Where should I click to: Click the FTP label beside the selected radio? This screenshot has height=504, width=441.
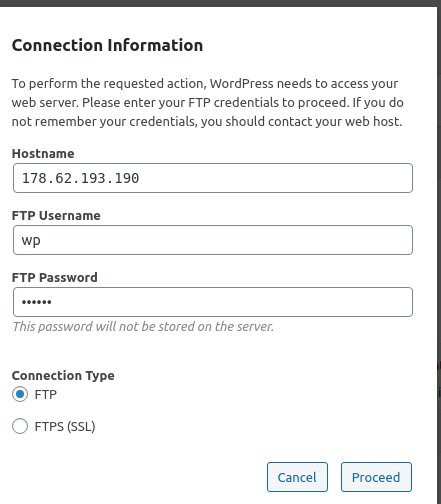pyautogui.click(x=46, y=395)
